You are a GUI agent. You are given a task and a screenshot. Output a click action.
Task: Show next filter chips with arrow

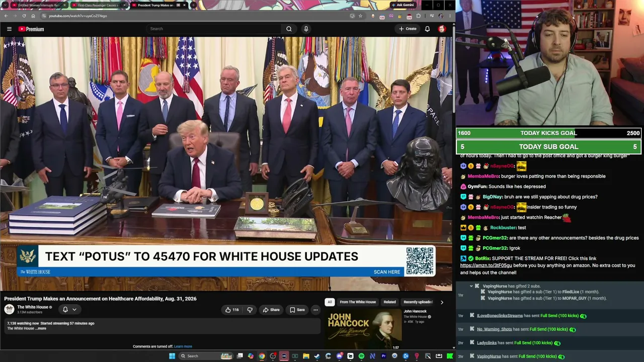(442, 302)
